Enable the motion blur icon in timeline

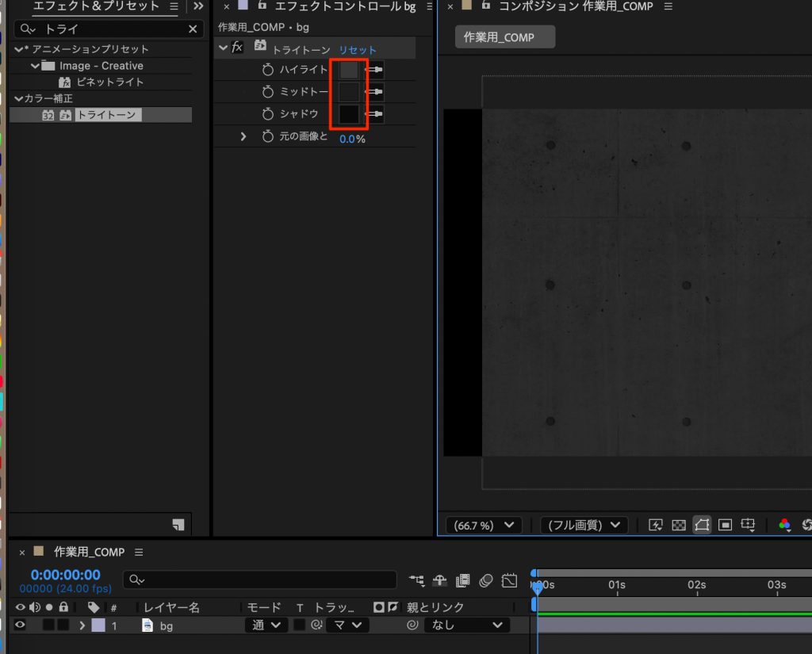(486, 580)
